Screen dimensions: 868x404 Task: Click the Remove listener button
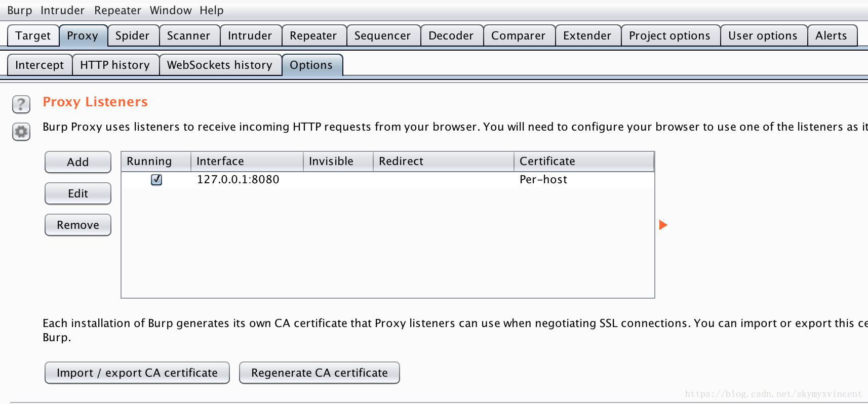point(78,225)
